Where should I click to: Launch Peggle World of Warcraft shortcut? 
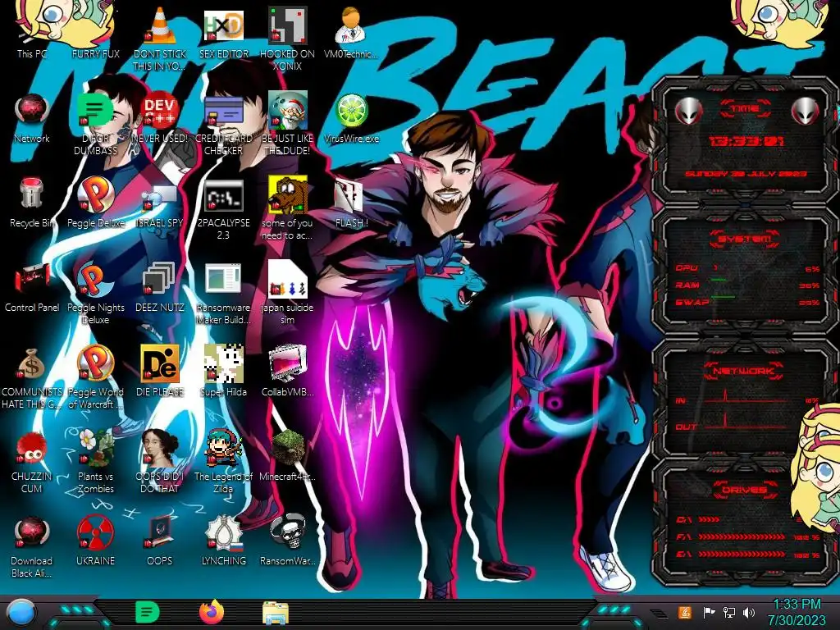(95, 363)
